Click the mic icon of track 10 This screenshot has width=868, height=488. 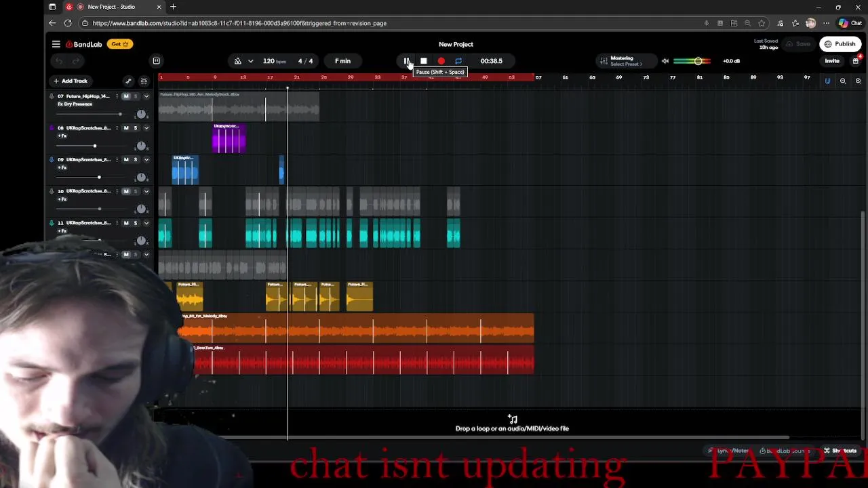(x=52, y=191)
